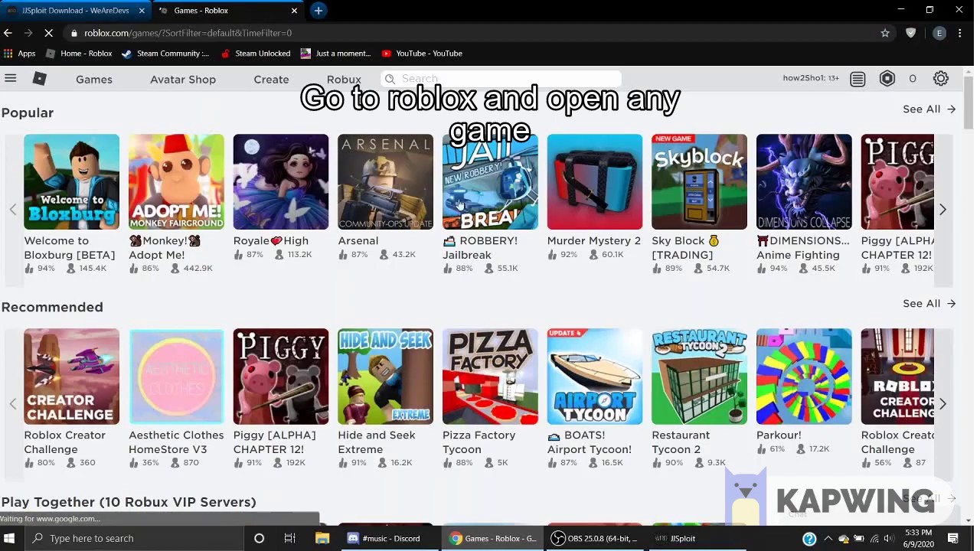Open Adopt Me game thumbnail
980x551 pixels.
[x=176, y=181]
